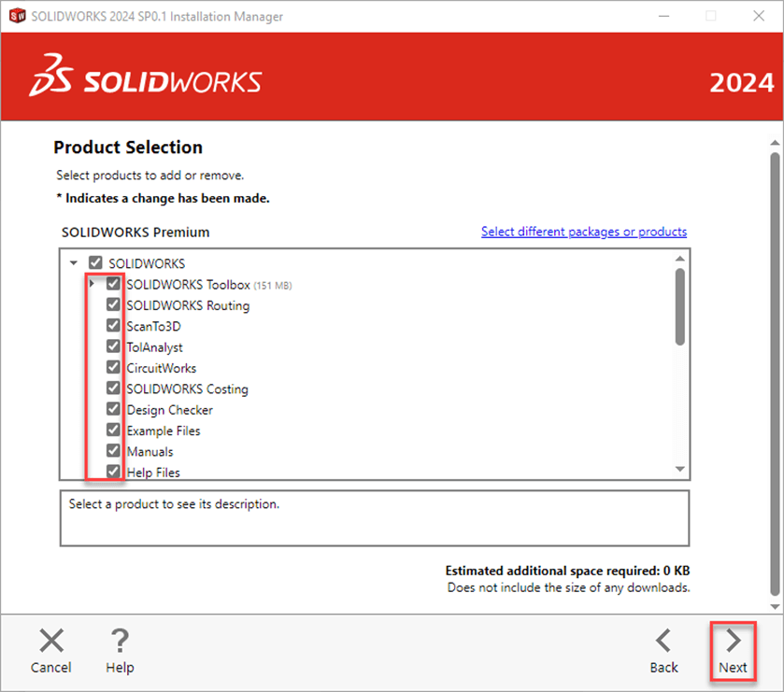Viewport: 784px width, 692px height.
Task: Select Design Checker in the product list
Action: 169,408
